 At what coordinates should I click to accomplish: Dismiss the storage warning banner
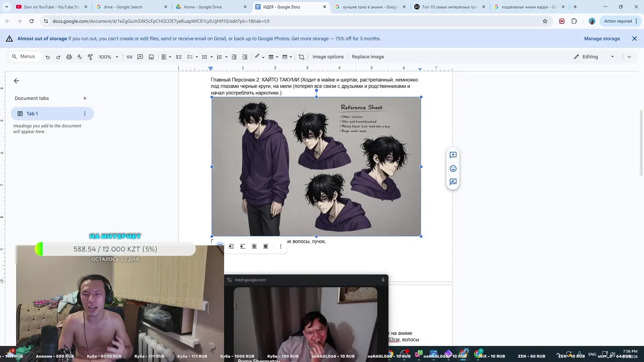point(634,39)
